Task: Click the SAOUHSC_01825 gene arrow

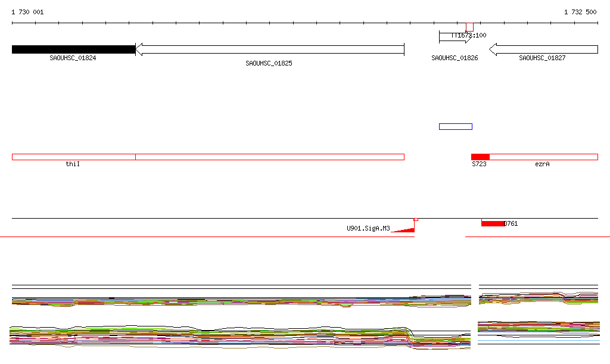Action: [270, 49]
